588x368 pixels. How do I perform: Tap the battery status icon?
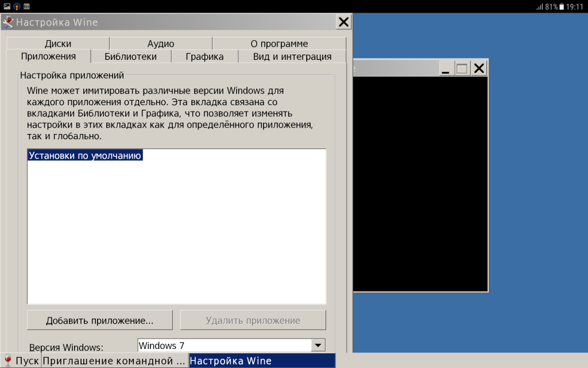point(562,7)
